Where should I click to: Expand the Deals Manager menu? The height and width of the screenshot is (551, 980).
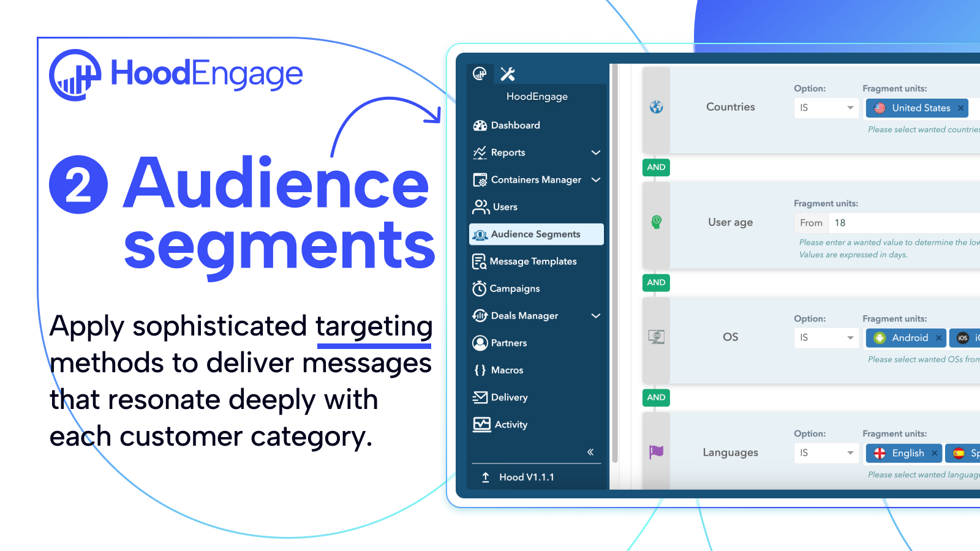(x=595, y=315)
